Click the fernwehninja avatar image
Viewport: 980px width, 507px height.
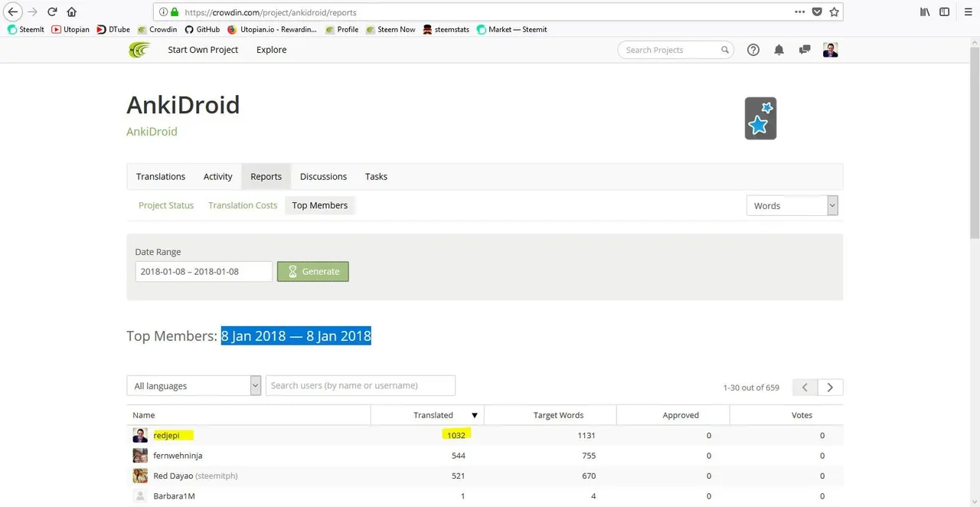140,456
